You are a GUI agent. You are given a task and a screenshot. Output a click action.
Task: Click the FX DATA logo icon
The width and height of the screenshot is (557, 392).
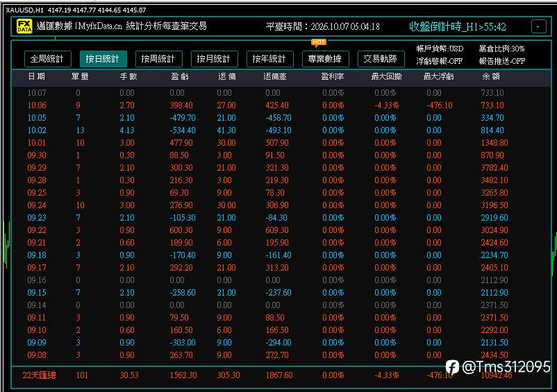[24, 26]
